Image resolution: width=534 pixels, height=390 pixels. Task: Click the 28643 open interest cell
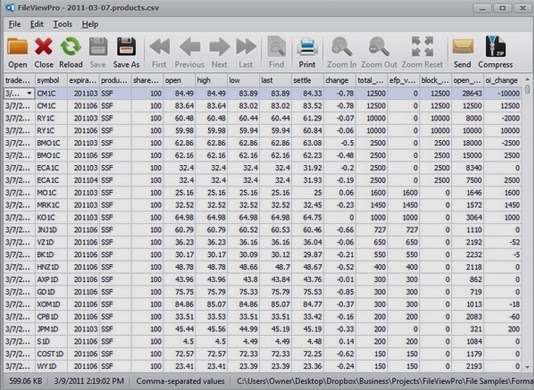[x=468, y=93]
